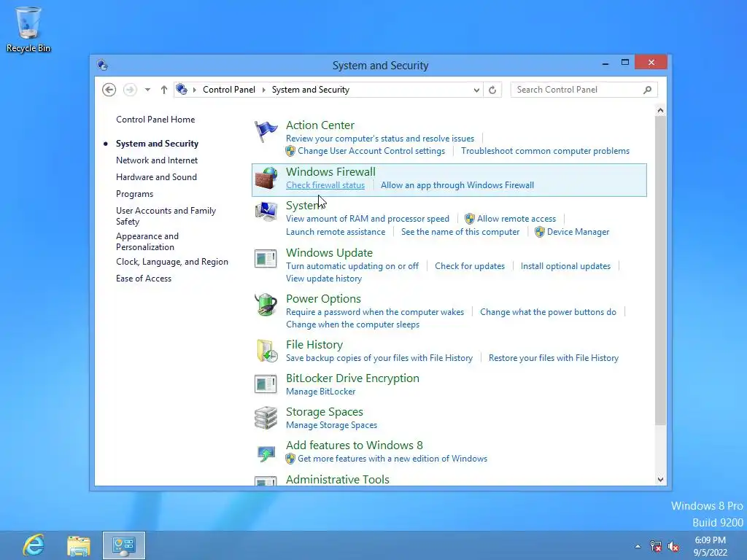
Task: Open Appearance and Personalization
Action: (x=147, y=241)
